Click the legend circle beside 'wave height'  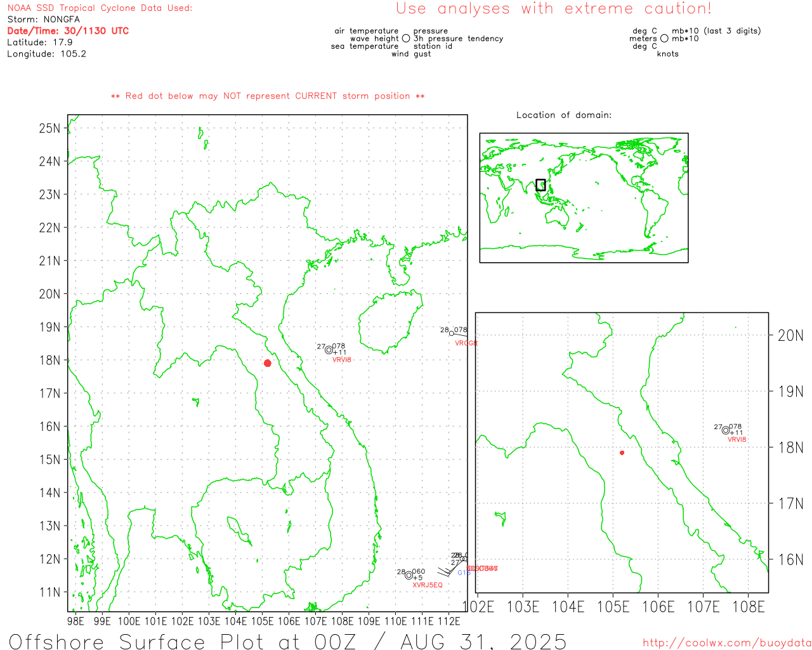tap(406, 38)
